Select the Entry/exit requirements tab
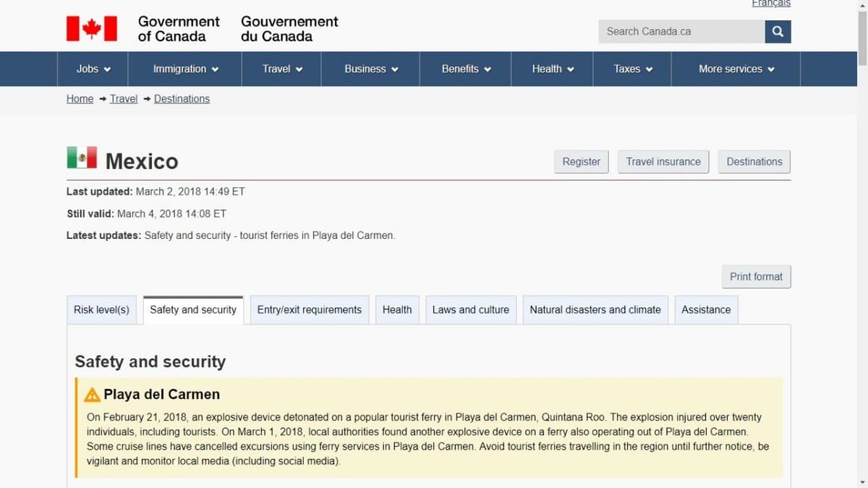The height and width of the screenshot is (488, 868). tap(309, 310)
